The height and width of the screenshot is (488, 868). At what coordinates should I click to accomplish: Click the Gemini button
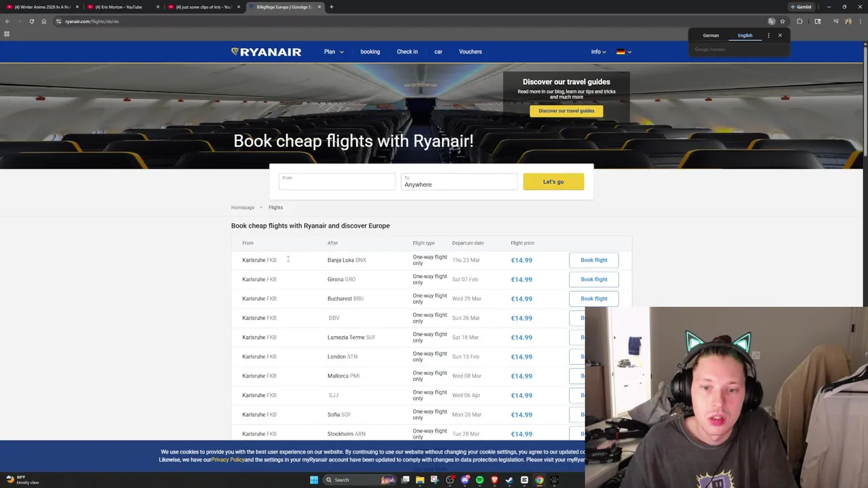tap(801, 7)
